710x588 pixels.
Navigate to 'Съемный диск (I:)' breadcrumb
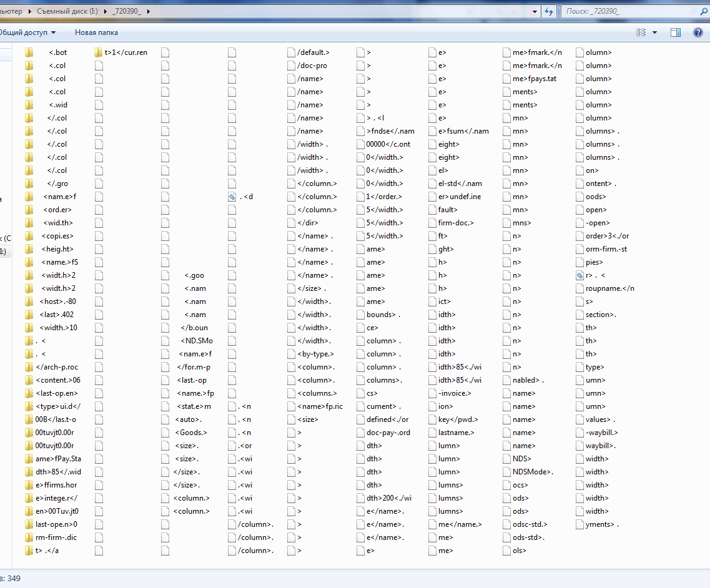coord(67,11)
